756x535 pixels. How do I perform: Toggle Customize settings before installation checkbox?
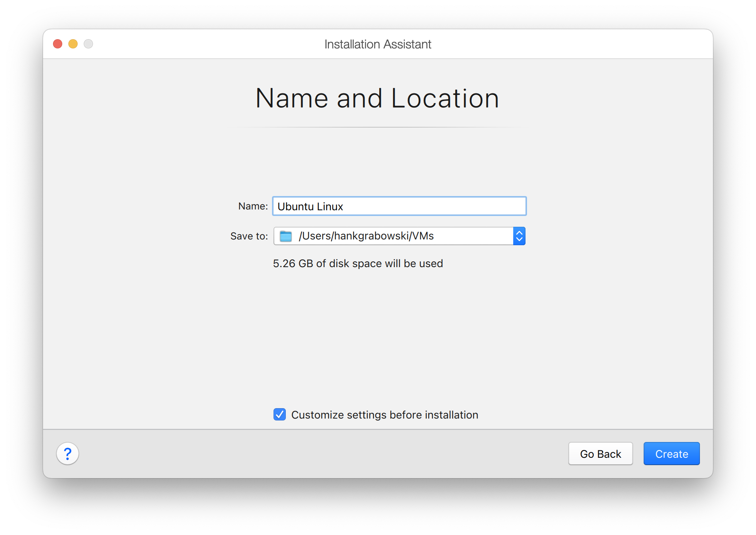280,414
